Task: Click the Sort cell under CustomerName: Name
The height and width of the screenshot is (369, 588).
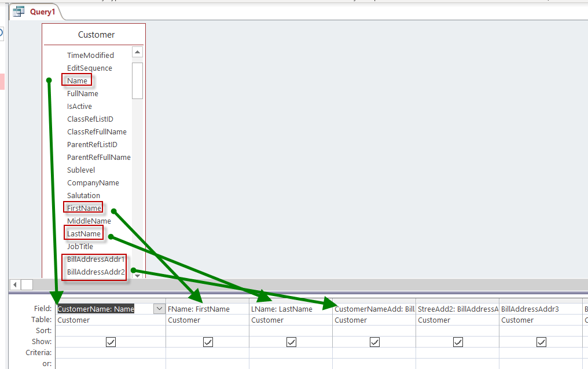Action: 110,331
